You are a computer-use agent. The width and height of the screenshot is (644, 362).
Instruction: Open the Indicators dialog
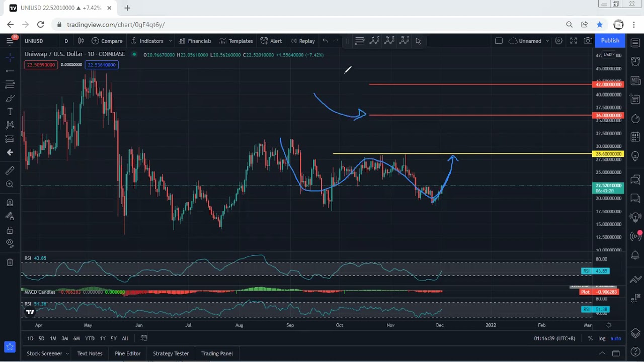(147, 41)
